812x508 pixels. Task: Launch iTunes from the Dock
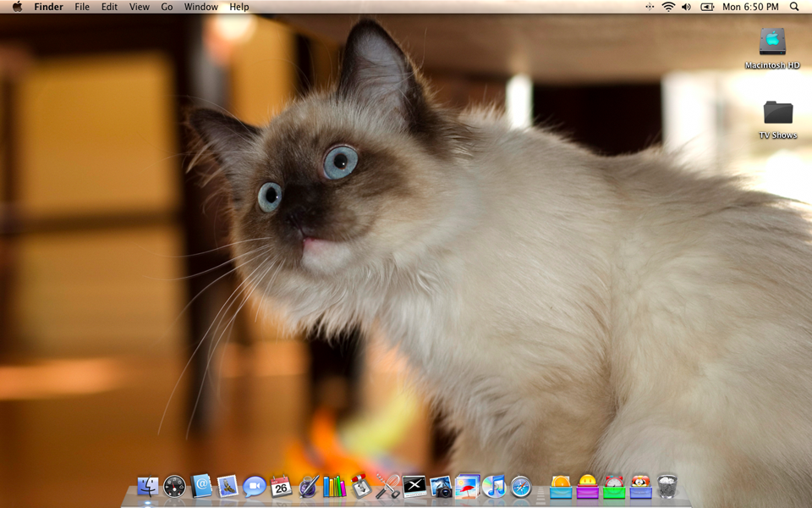[x=494, y=486]
